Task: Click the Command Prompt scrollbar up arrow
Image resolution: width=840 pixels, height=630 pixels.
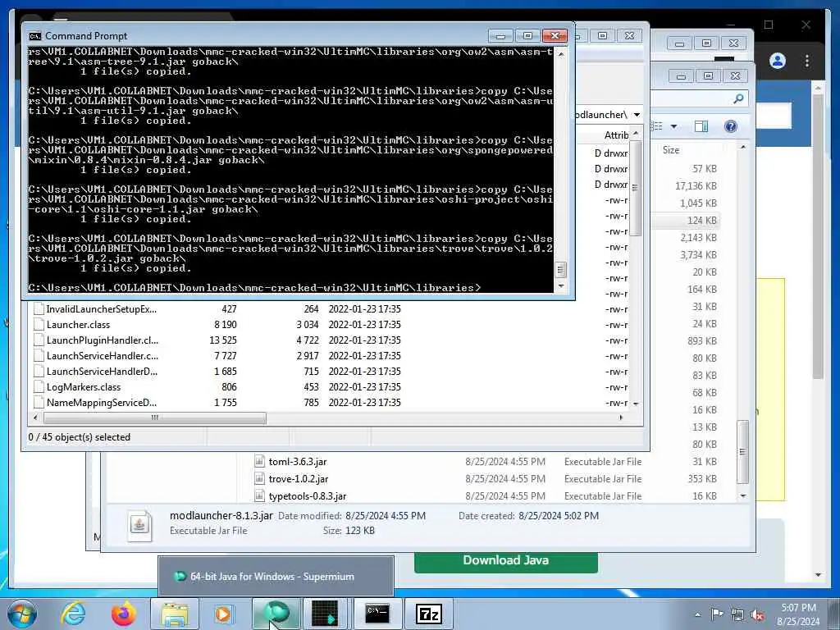Action: pyautogui.click(x=561, y=54)
